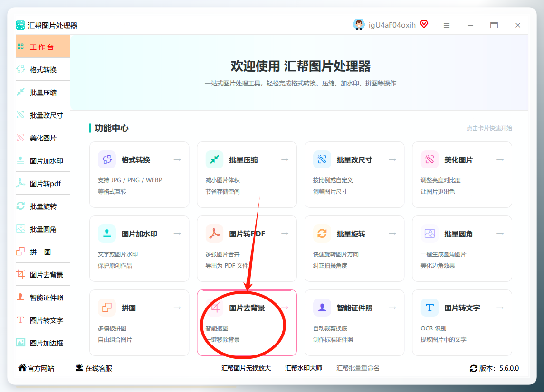Click the 版本: 5.6.0.0 text

click(x=499, y=368)
